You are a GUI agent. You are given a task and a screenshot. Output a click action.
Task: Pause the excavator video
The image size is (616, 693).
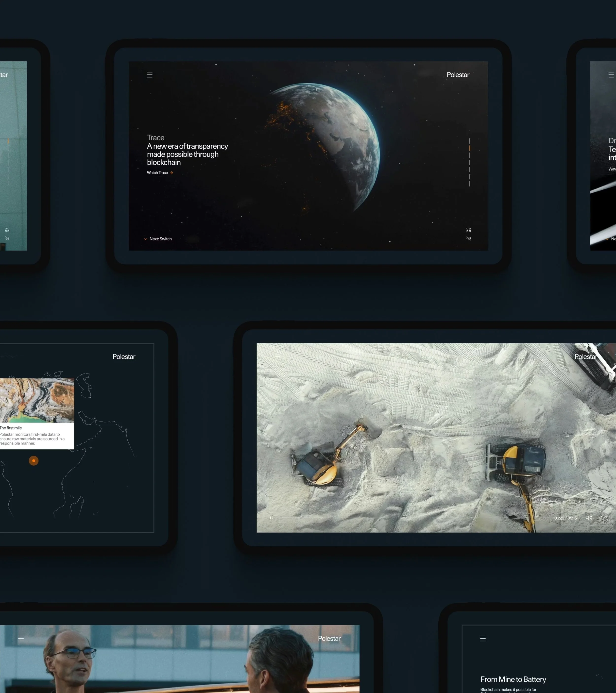(271, 518)
